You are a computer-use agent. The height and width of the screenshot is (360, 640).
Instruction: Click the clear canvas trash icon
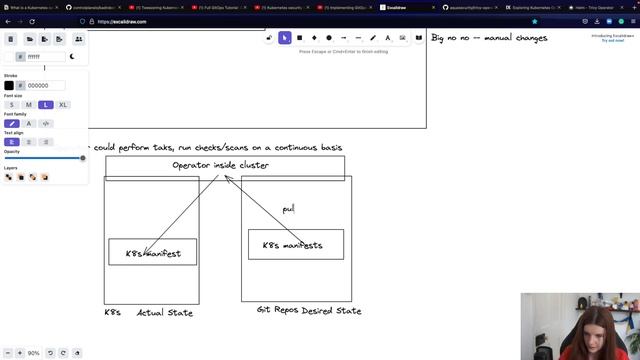pyautogui.click(x=11, y=39)
